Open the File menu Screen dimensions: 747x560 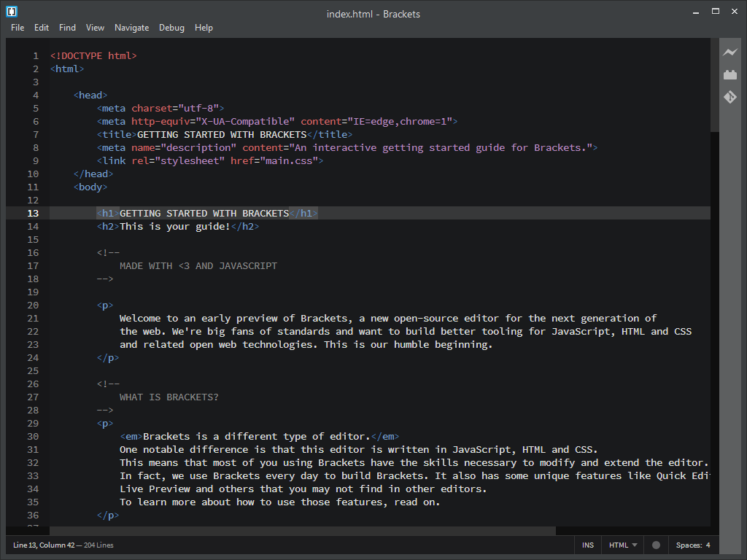point(18,28)
